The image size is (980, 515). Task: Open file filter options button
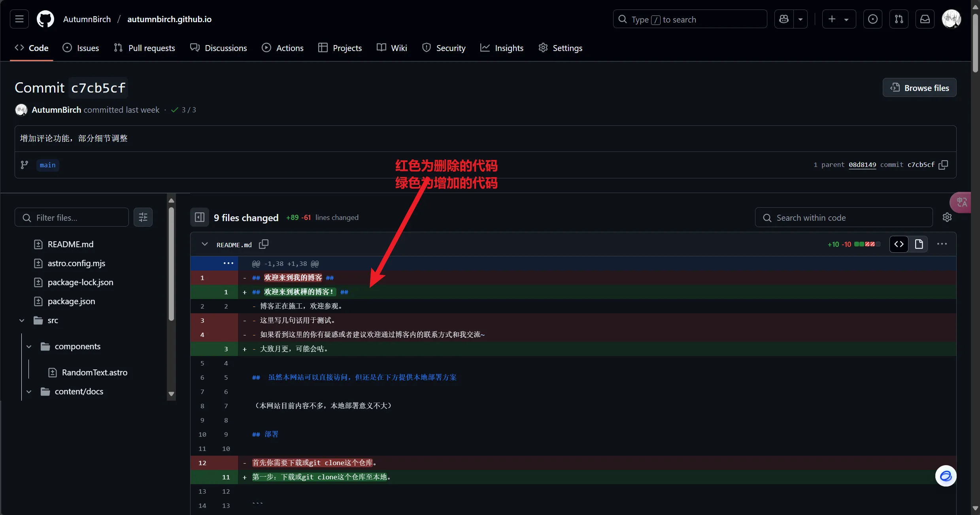[143, 218]
